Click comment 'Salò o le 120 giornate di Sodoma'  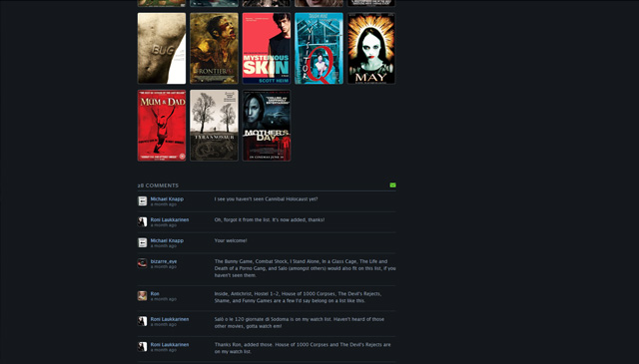click(300, 322)
